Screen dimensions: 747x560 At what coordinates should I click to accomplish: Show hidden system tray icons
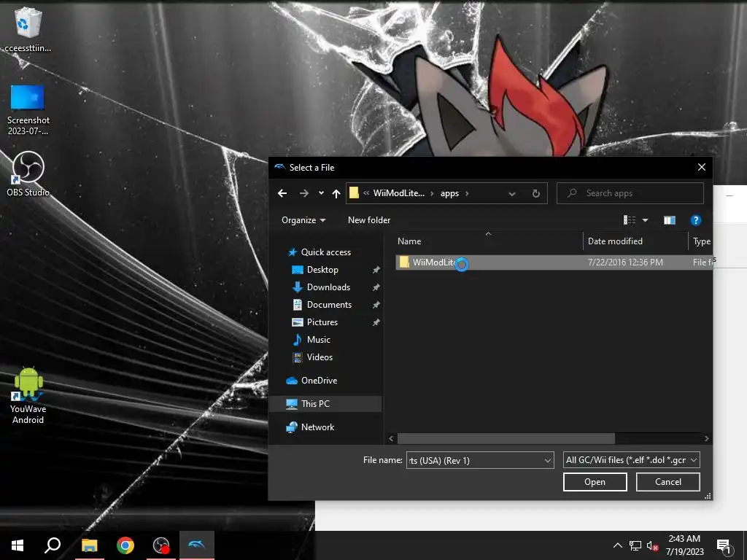(x=617, y=545)
